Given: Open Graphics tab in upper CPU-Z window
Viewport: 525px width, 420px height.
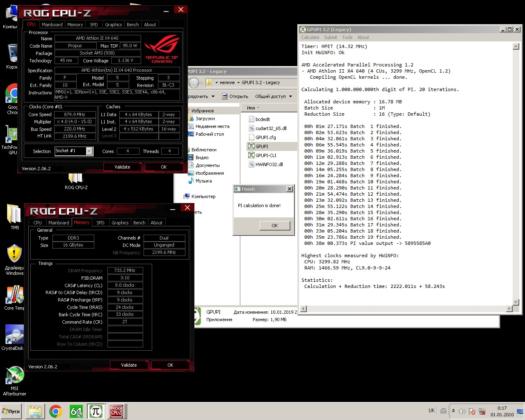Looking at the screenshot, I should [113, 25].
